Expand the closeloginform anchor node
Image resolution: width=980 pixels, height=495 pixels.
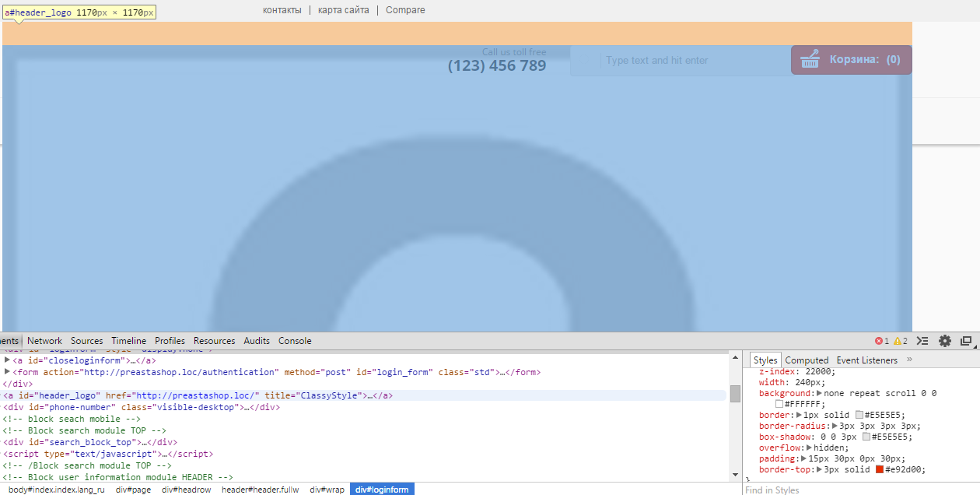pyautogui.click(x=7, y=360)
